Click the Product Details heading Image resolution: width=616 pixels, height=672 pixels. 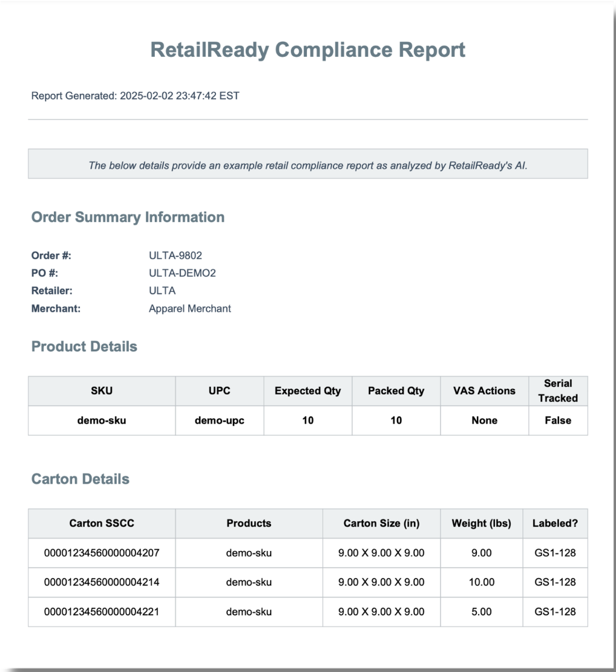click(x=84, y=346)
